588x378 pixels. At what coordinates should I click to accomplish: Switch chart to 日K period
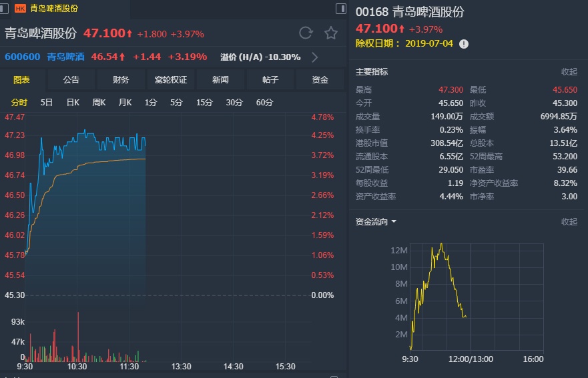pos(73,103)
